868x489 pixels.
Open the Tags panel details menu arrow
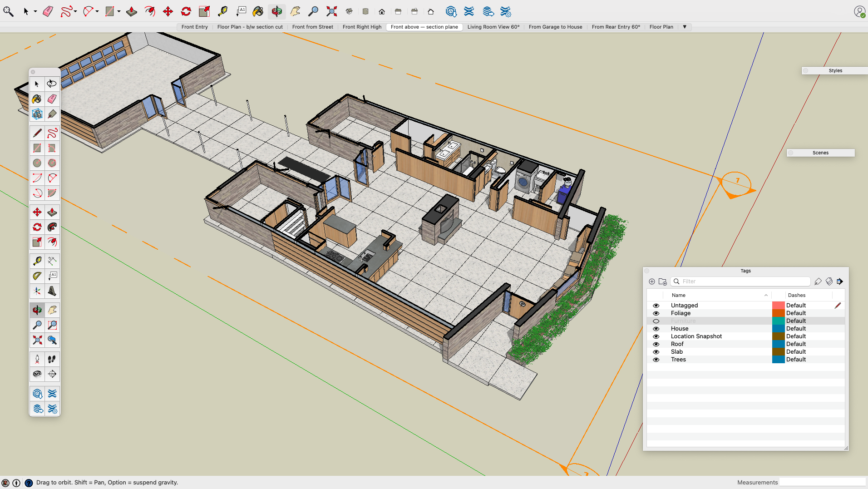pyautogui.click(x=840, y=282)
